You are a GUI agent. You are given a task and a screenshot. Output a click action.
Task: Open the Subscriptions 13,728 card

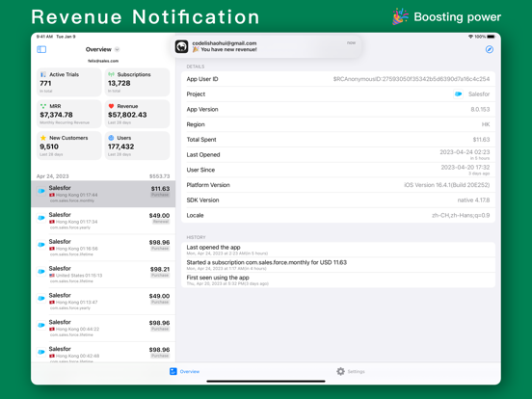click(137, 82)
